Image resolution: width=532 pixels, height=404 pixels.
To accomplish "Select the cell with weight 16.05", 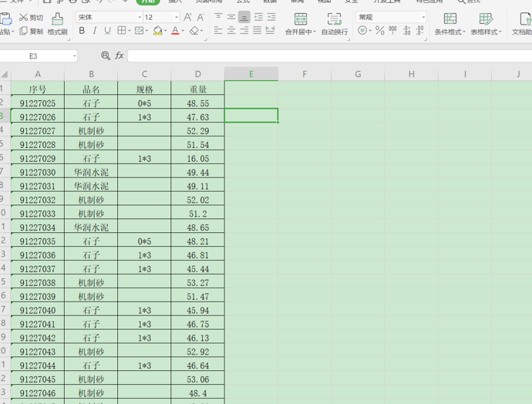I will pyautogui.click(x=198, y=158).
